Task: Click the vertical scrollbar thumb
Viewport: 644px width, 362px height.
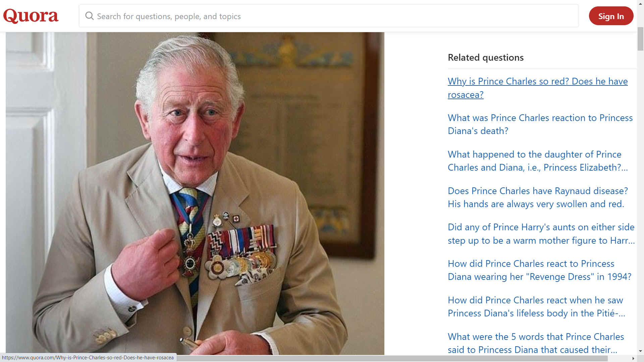Action: point(640,39)
